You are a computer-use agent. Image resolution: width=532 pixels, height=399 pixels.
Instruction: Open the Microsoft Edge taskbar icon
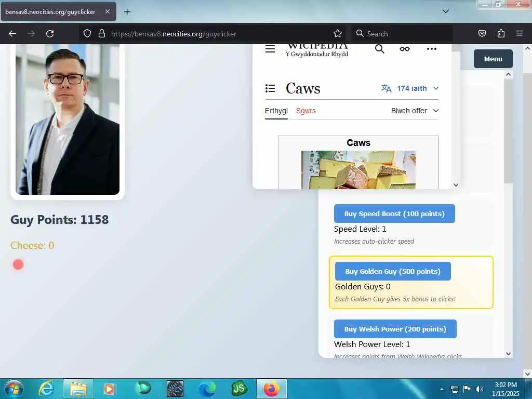(x=207, y=389)
